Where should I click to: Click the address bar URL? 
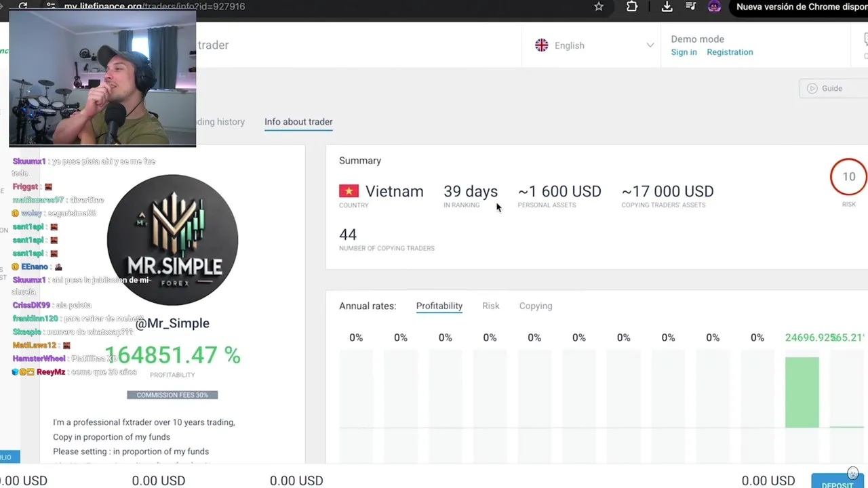click(x=155, y=6)
